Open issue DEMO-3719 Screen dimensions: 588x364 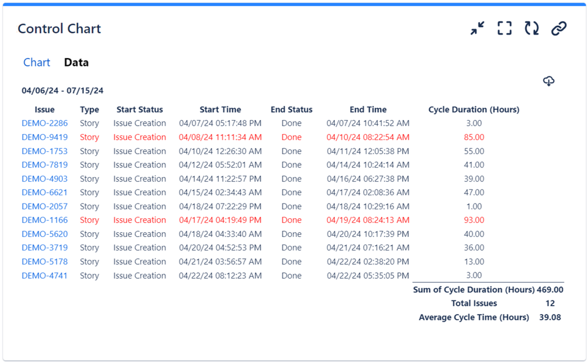pos(45,248)
